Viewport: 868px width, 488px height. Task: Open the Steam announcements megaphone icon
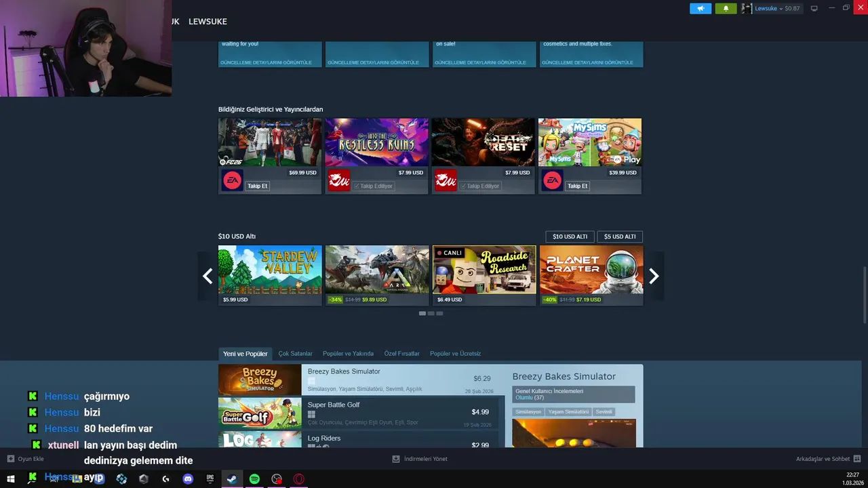click(x=701, y=8)
